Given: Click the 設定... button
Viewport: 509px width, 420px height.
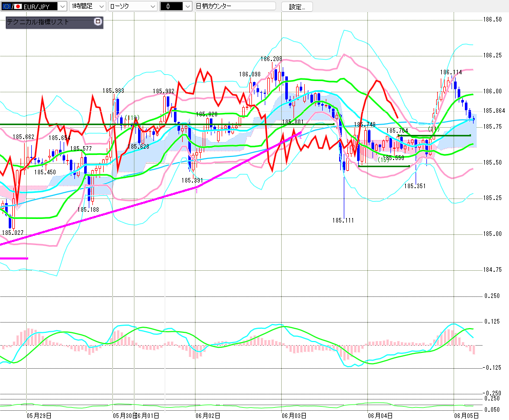Looking at the screenshot, I should (x=297, y=7).
